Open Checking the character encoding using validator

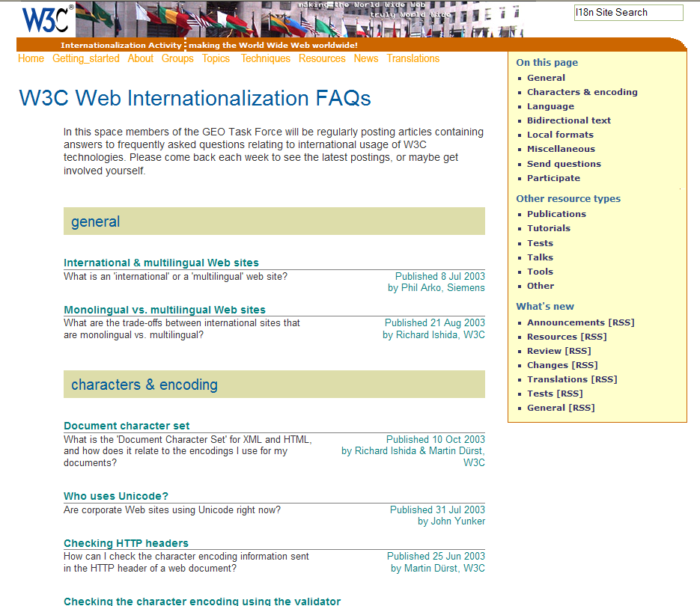coord(202,601)
